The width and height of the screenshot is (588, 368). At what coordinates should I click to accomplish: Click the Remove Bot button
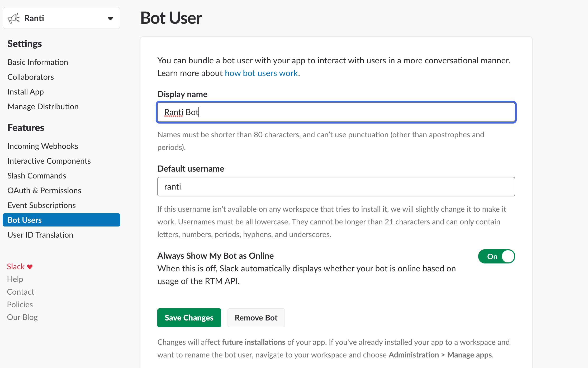pyautogui.click(x=256, y=318)
